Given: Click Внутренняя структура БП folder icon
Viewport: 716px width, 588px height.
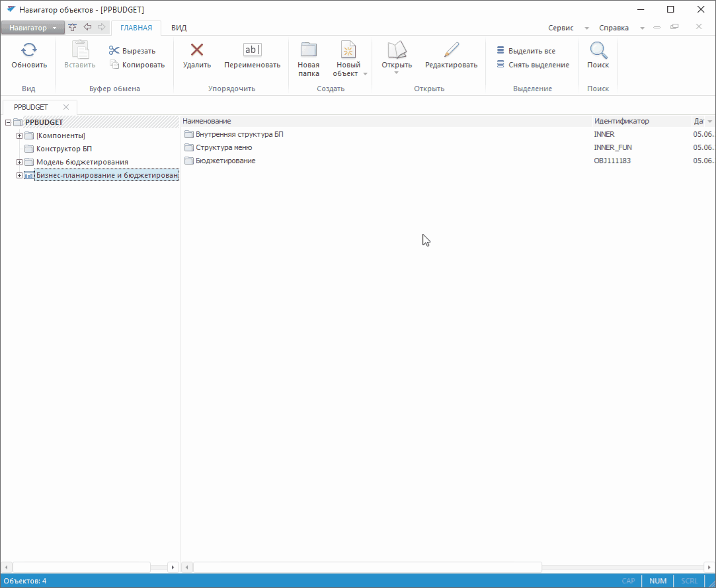Looking at the screenshot, I should [189, 134].
